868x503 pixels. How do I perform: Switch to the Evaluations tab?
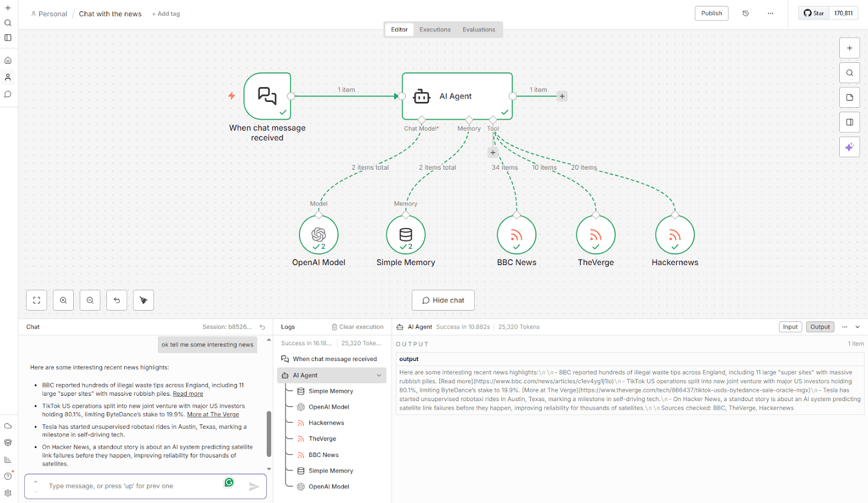click(x=479, y=30)
